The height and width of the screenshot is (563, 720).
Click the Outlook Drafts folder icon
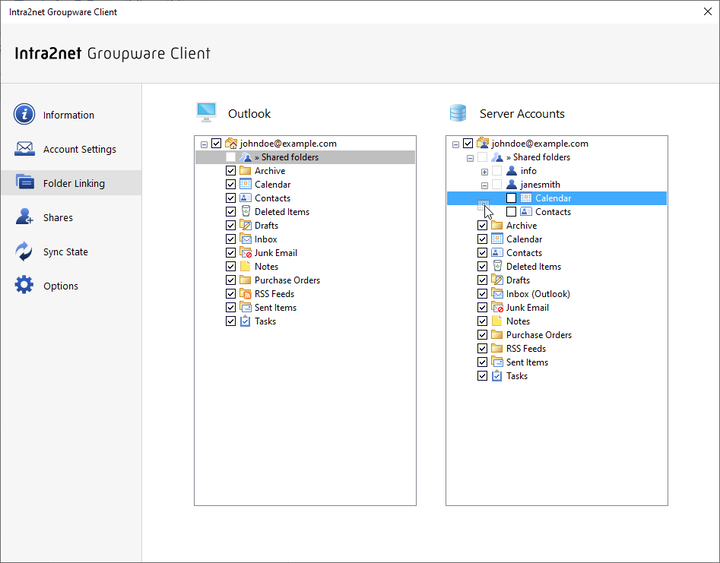coord(245,225)
